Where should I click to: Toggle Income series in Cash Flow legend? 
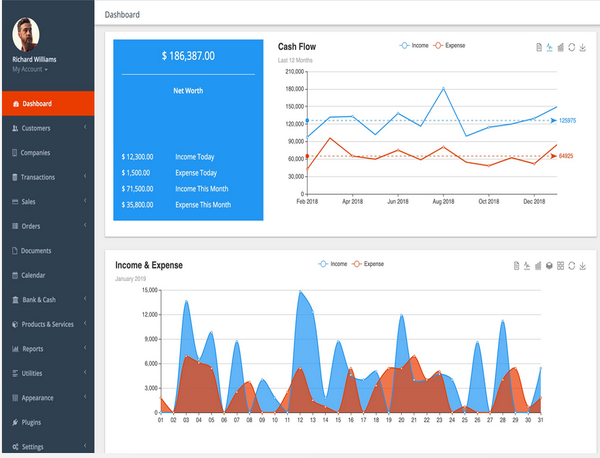click(x=414, y=45)
